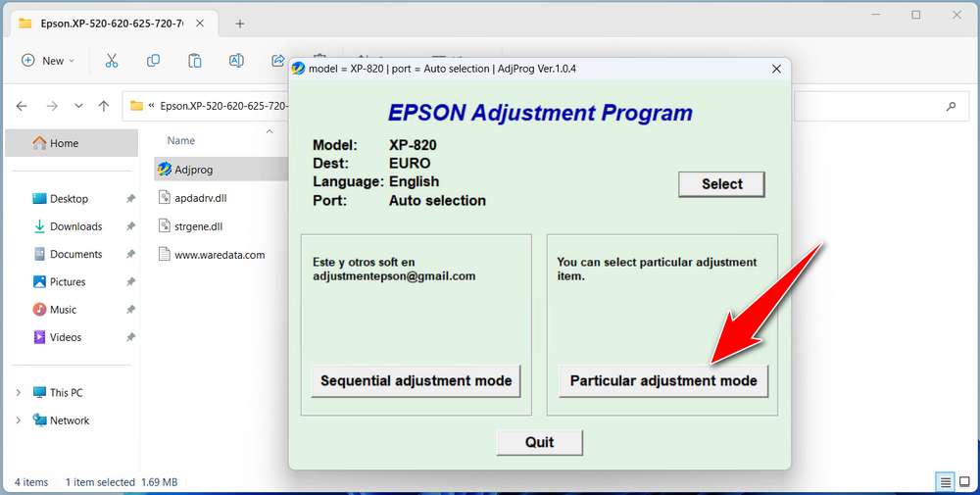The height and width of the screenshot is (495, 980).
Task: Open Particular adjustment mode
Action: [663, 380]
